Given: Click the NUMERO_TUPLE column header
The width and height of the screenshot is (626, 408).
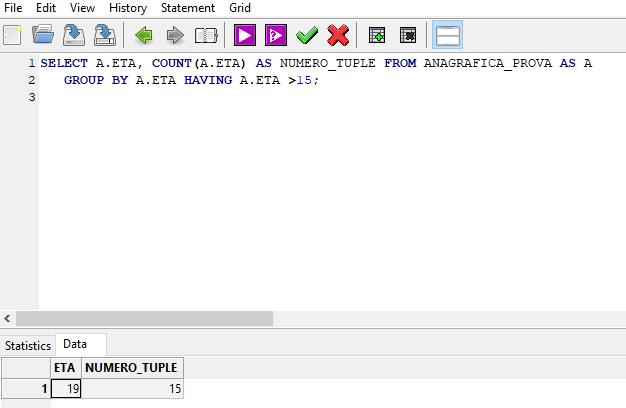Looking at the screenshot, I should point(131,367).
